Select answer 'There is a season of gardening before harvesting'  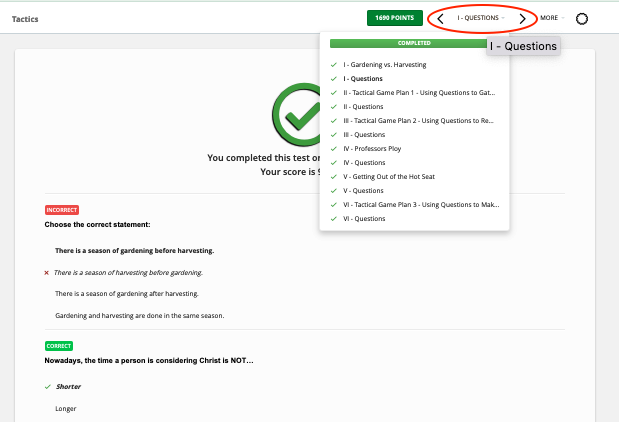134,250
